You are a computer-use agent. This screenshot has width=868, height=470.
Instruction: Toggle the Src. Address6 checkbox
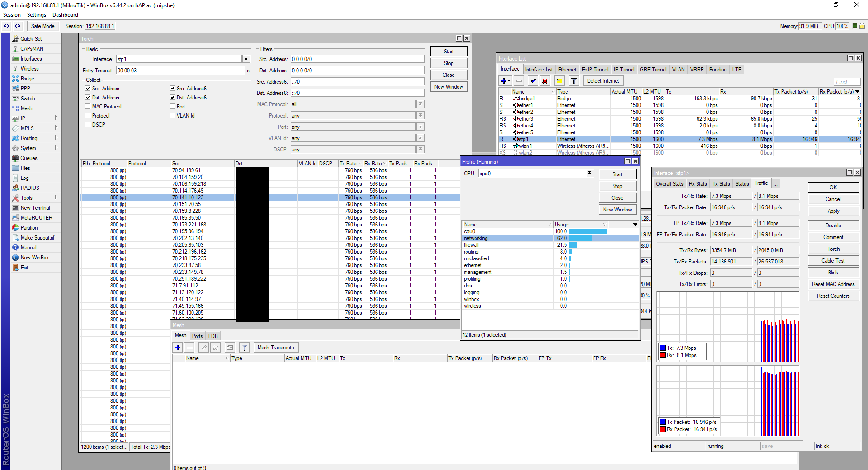coord(172,89)
